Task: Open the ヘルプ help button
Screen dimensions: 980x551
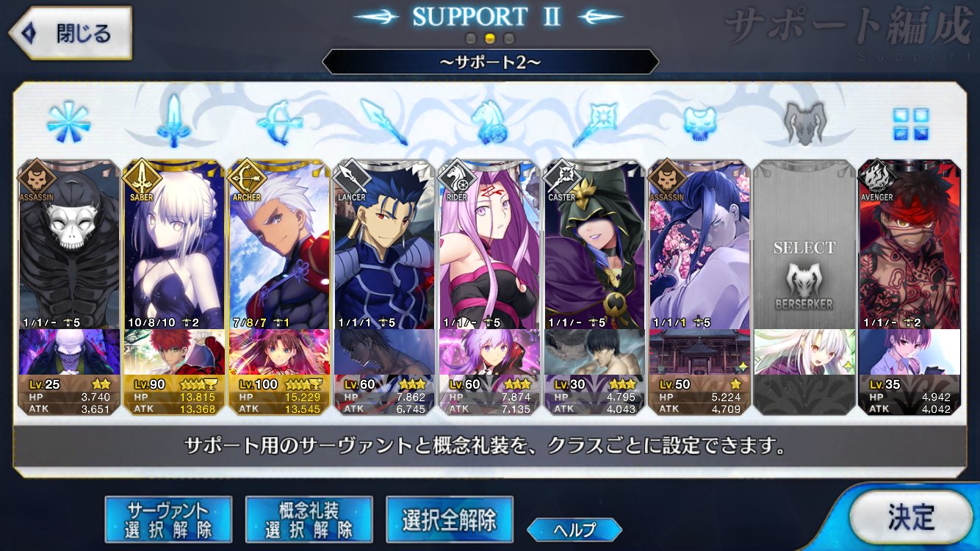Action: (x=574, y=529)
